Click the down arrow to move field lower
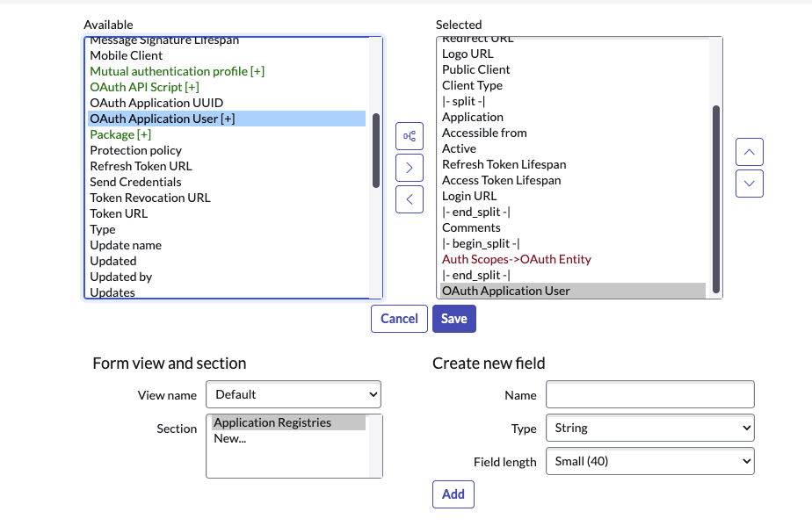812x526 pixels. pos(749,184)
